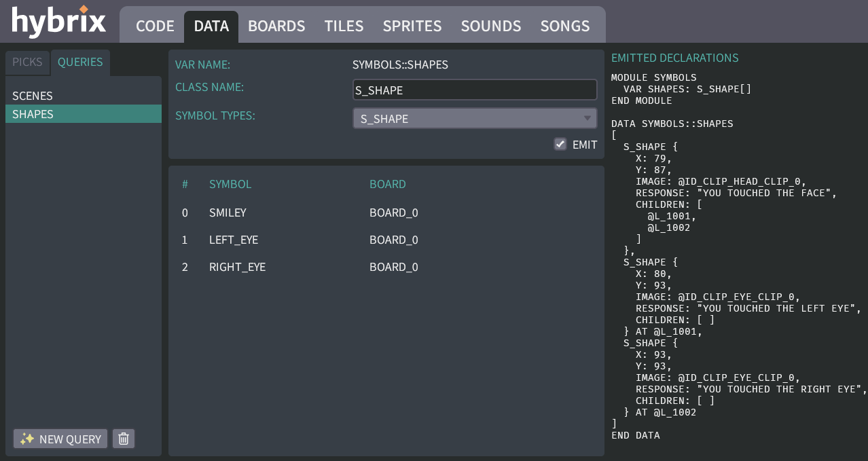Viewport: 868px width, 461px height.
Task: Switch to the PICKS panel tab
Action: coord(27,62)
